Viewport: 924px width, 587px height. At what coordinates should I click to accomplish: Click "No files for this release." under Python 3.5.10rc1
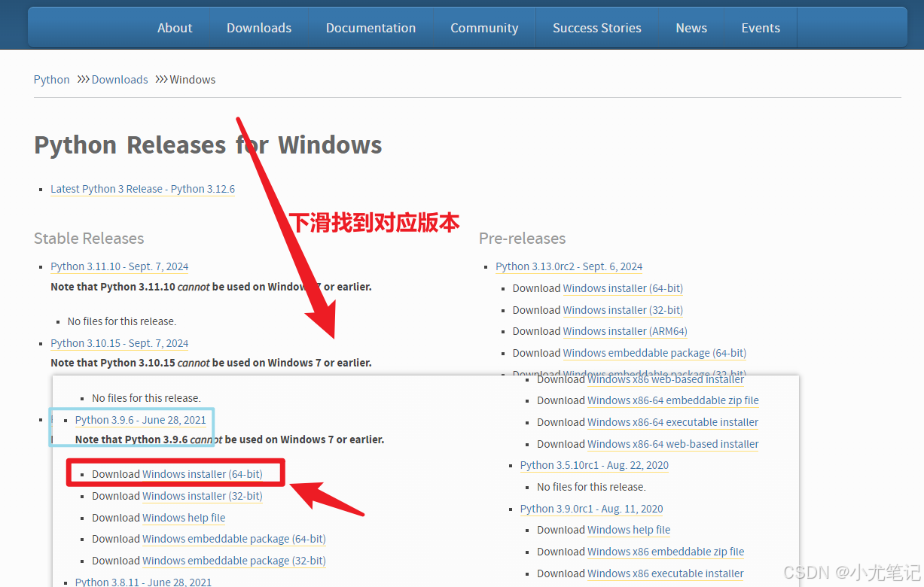(591, 487)
